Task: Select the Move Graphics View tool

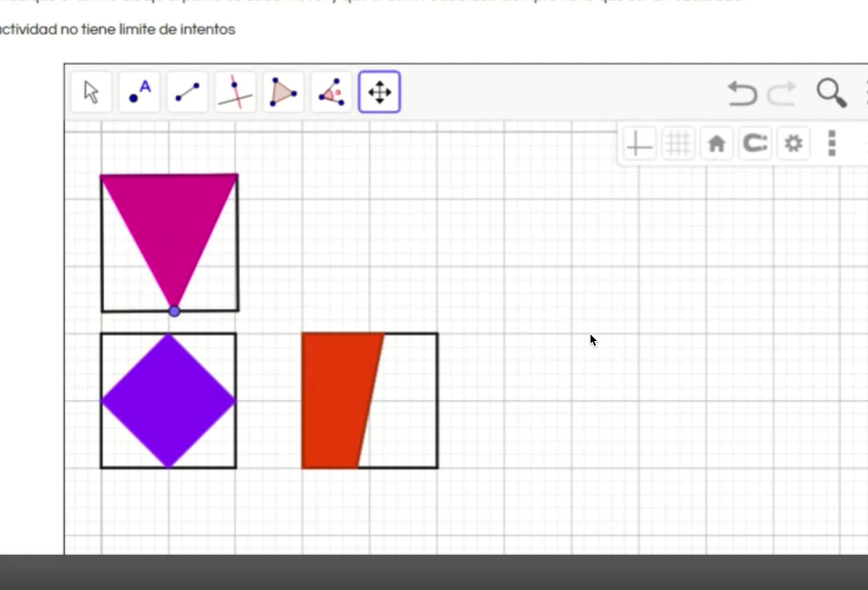Action: click(x=379, y=92)
